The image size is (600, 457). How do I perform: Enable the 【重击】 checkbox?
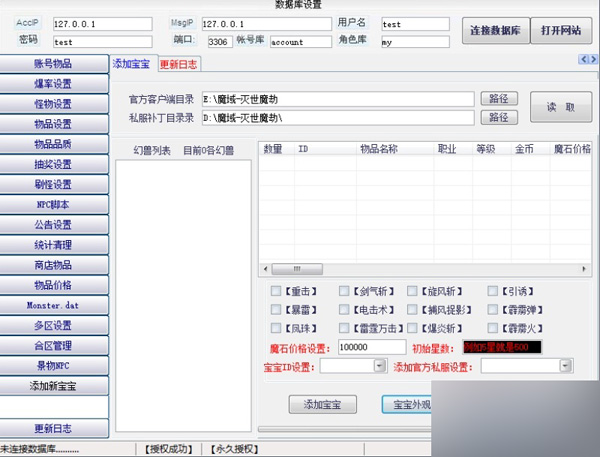276,291
